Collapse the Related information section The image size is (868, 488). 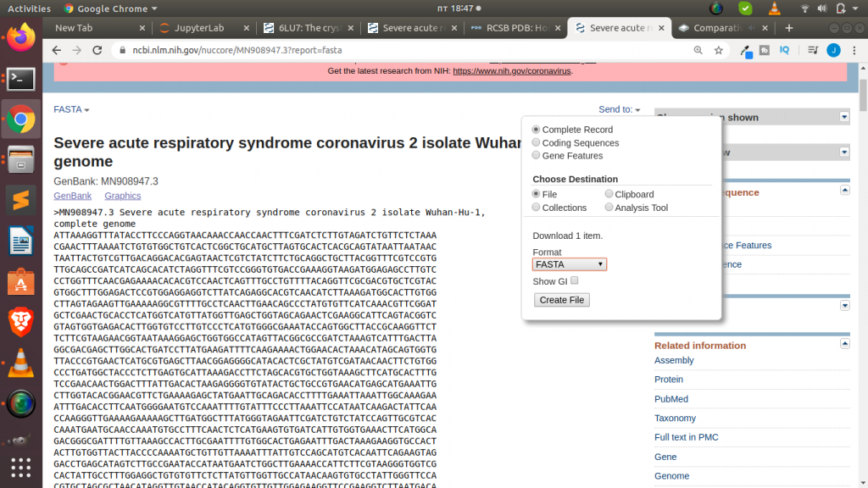(x=844, y=345)
